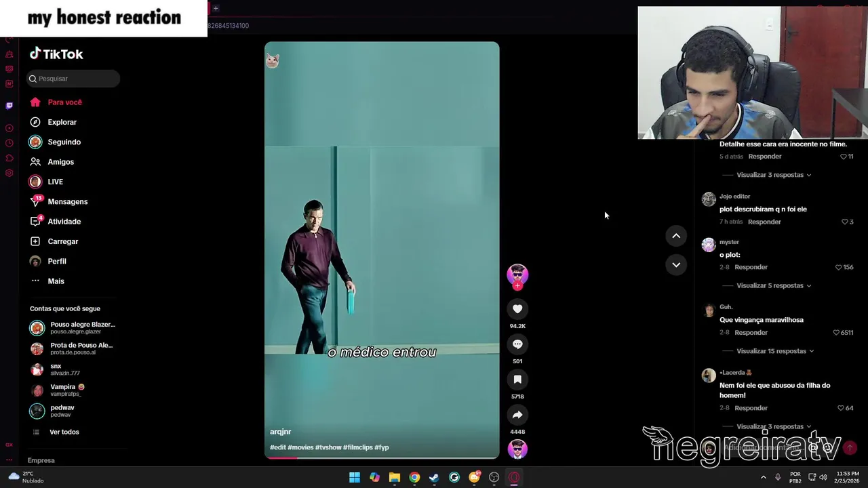Screen dimensions: 868x488
Task: Open OBS Studio from the taskbar
Action: 494,477
